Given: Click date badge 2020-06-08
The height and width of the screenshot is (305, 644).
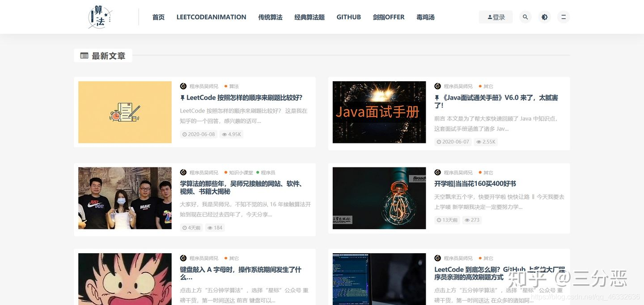Looking at the screenshot, I should pyautogui.click(x=199, y=134).
